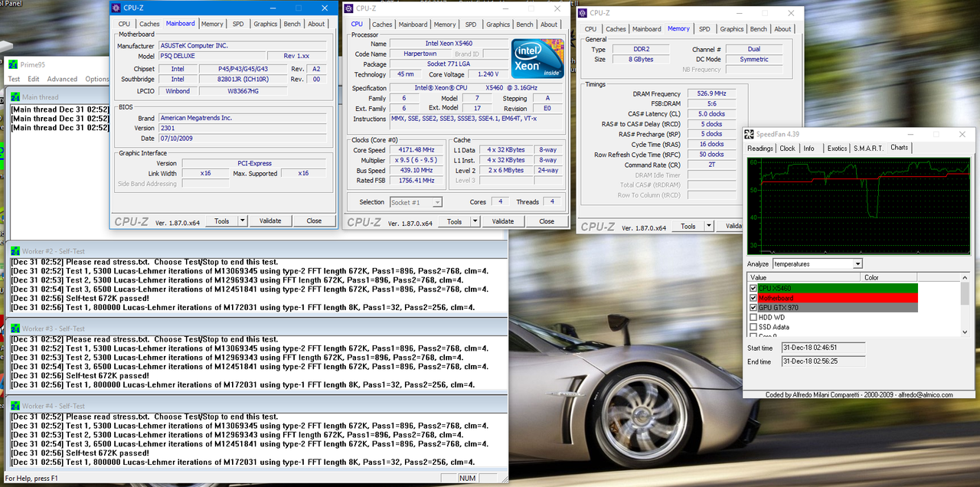This screenshot has height=487, width=980.
Task: Open Options menu in Prime95
Action: tap(97, 79)
